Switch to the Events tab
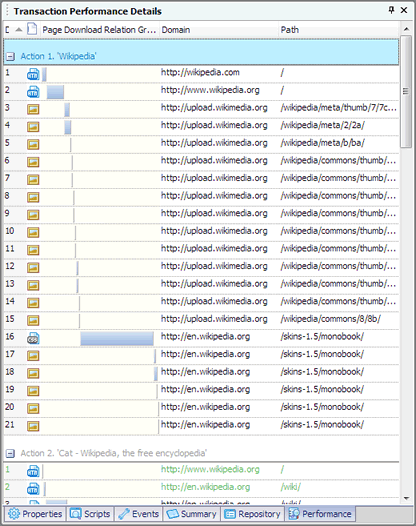 (138, 514)
